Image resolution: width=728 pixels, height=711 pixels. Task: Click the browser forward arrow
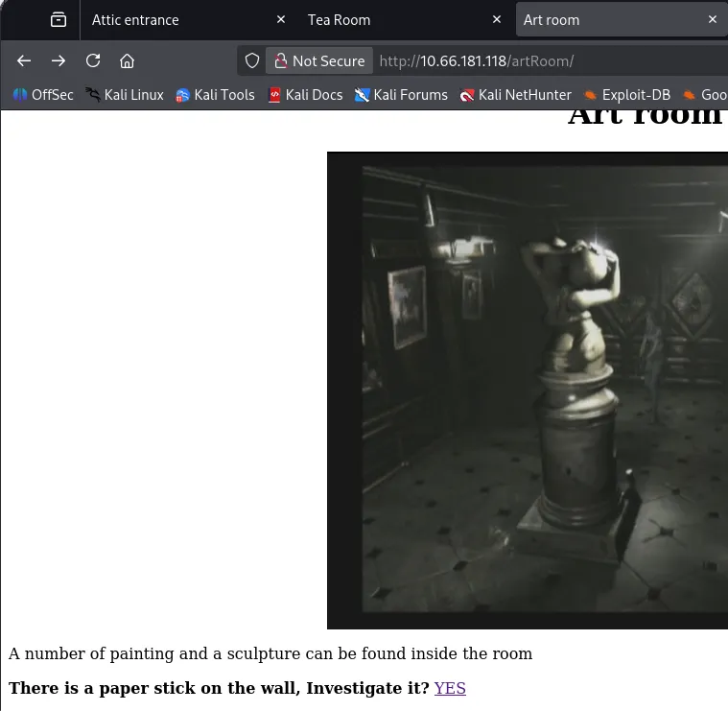click(59, 60)
